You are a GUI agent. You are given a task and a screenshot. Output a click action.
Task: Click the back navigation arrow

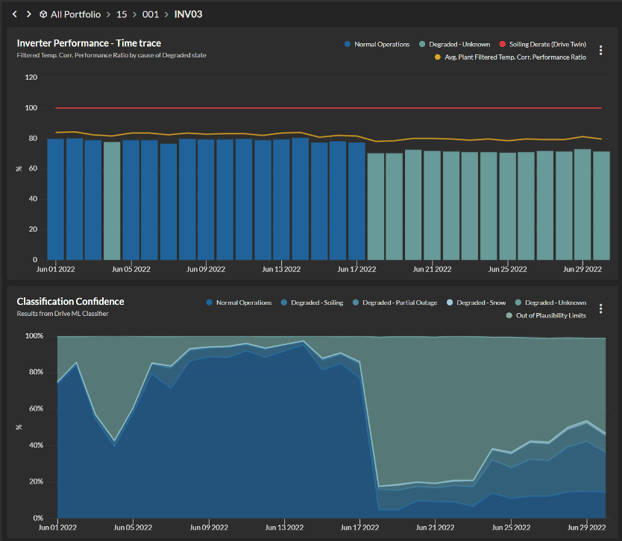click(14, 14)
